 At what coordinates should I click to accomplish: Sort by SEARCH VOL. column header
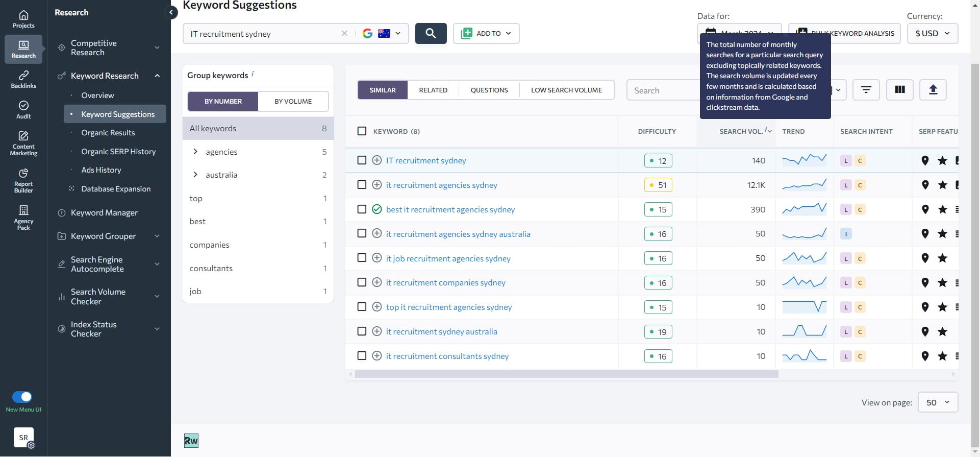[741, 131]
